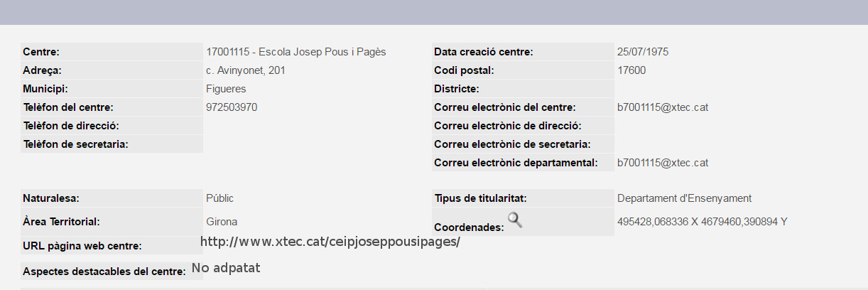The height and width of the screenshot is (290, 868).
Task: Click Departament d'Ensenyament titularitat value
Action: 684,198
